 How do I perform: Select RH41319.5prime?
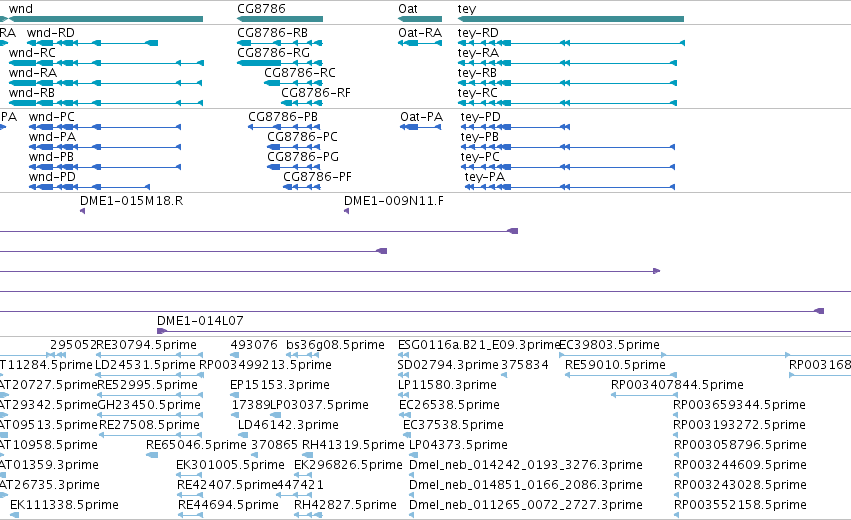353,445
